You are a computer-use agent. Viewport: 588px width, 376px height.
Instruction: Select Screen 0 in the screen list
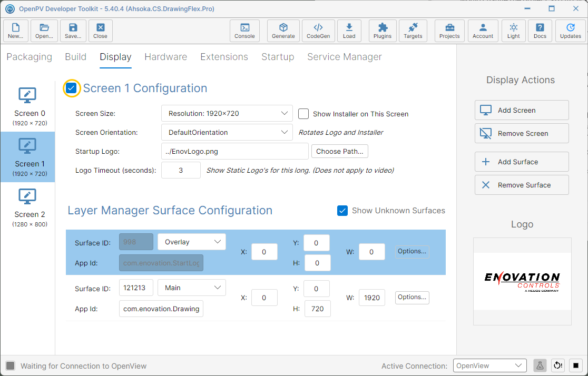click(x=28, y=106)
